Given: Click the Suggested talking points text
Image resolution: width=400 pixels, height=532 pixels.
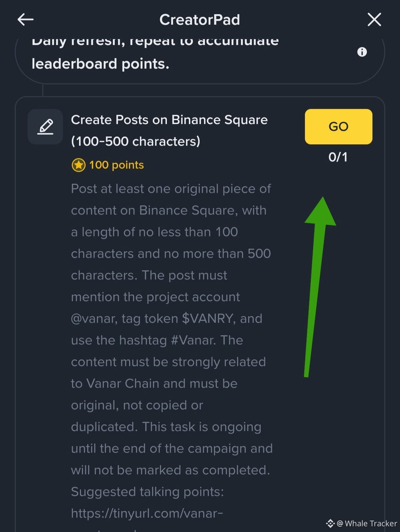Looking at the screenshot, I should 147,492.
